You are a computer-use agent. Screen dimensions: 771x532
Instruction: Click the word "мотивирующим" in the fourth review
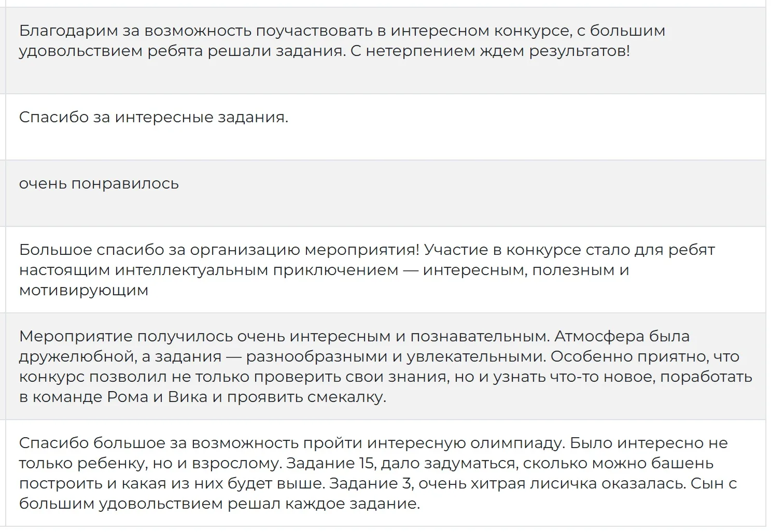click(83, 290)
